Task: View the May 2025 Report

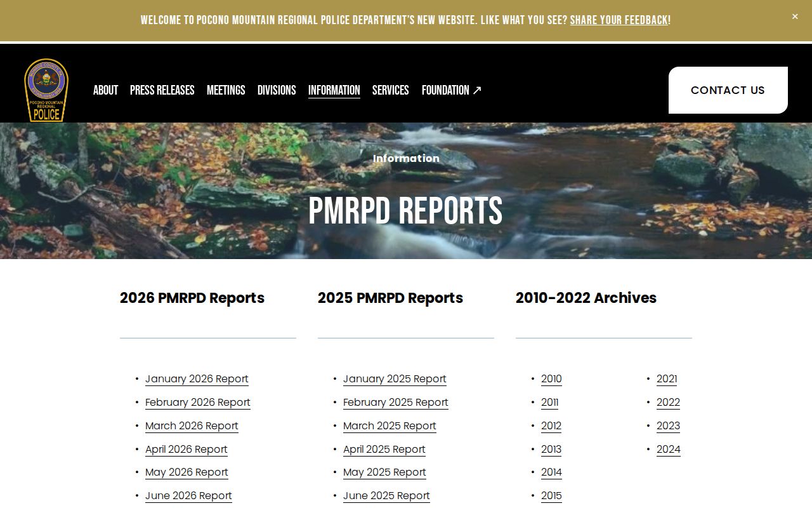Action: (384, 472)
